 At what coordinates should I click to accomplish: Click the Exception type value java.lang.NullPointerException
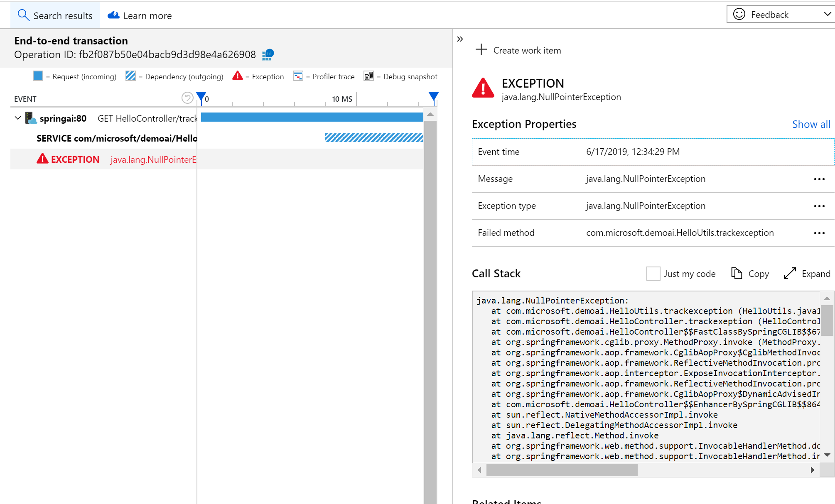(x=646, y=206)
